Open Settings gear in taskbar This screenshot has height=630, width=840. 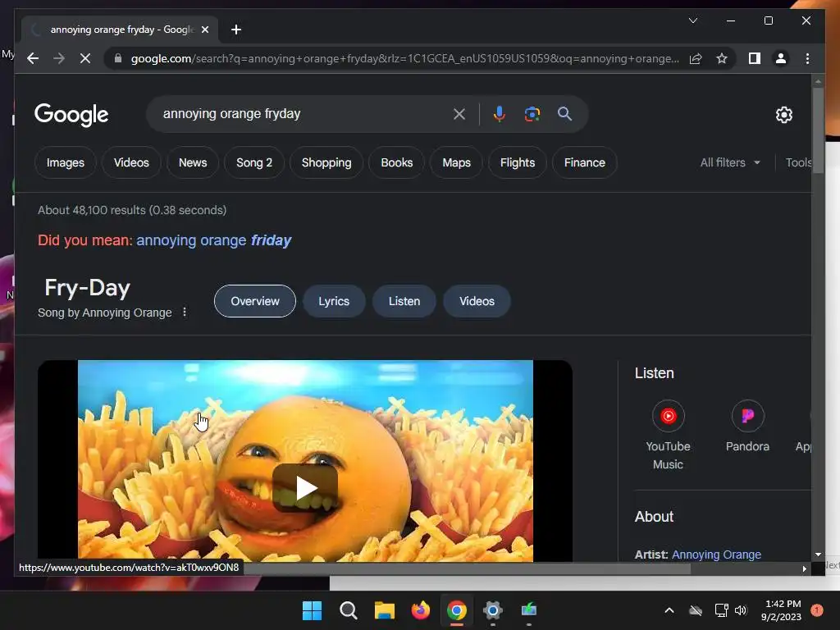(493, 610)
